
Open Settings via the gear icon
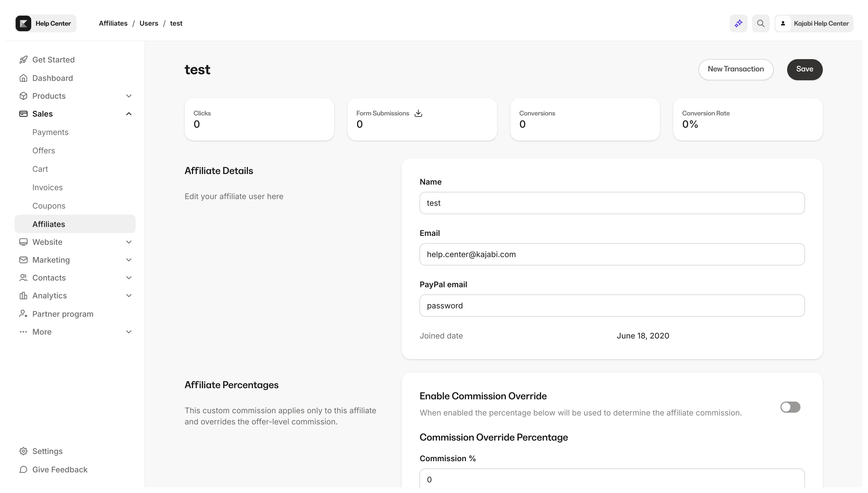[23, 451]
